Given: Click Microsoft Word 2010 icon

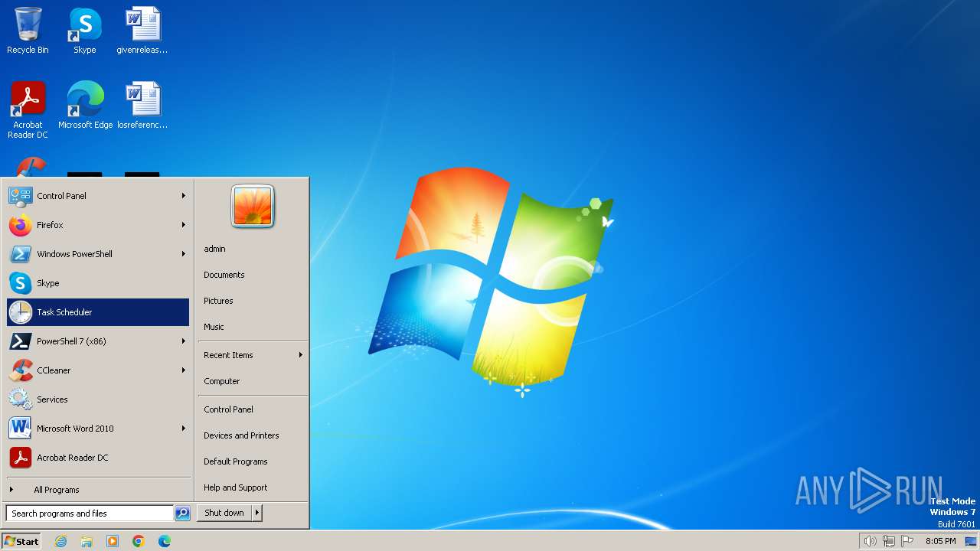Looking at the screenshot, I should tap(20, 429).
